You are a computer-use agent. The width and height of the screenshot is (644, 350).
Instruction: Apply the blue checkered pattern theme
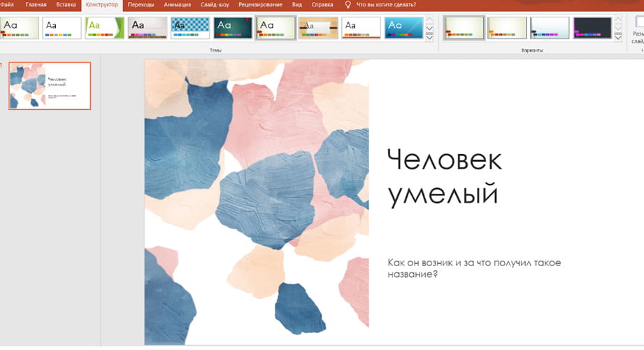190,28
